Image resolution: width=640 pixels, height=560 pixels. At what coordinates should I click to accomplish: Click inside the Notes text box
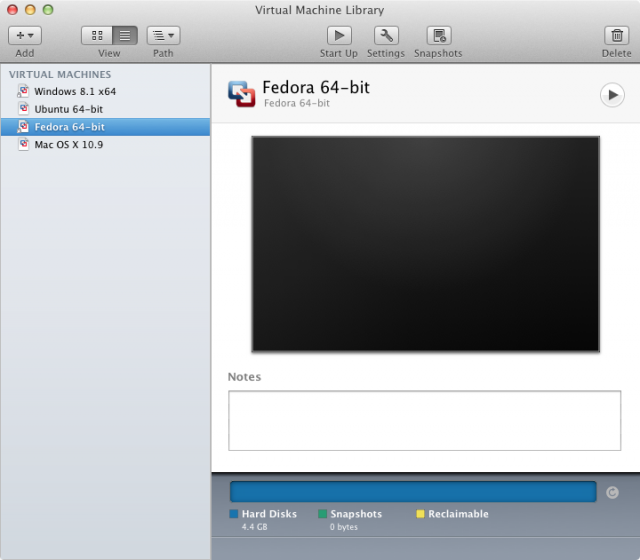(x=424, y=421)
